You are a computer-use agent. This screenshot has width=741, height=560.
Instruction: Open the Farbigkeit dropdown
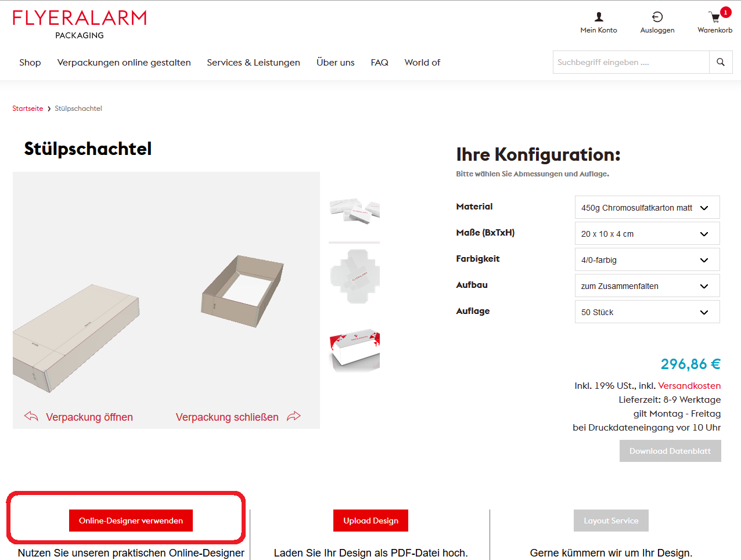(x=648, y=259)
